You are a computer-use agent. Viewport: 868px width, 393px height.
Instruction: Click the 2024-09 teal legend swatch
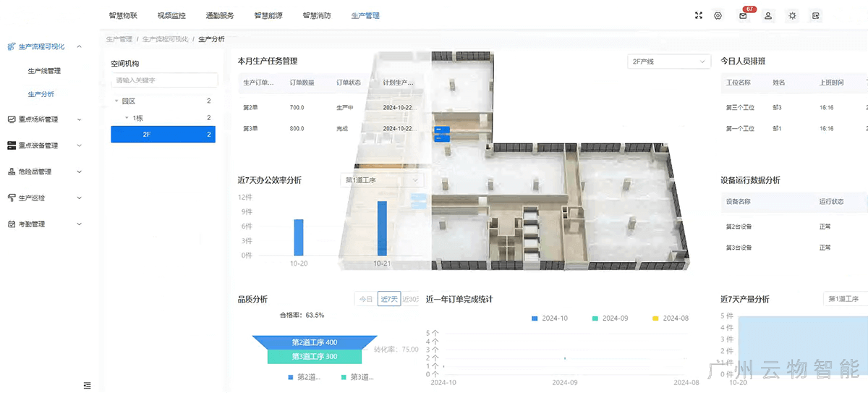pos(595,318)
